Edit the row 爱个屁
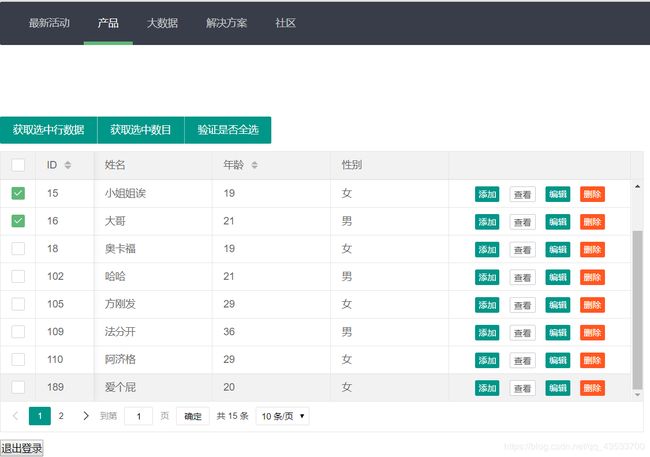650x457 pixels. [558, 388]
